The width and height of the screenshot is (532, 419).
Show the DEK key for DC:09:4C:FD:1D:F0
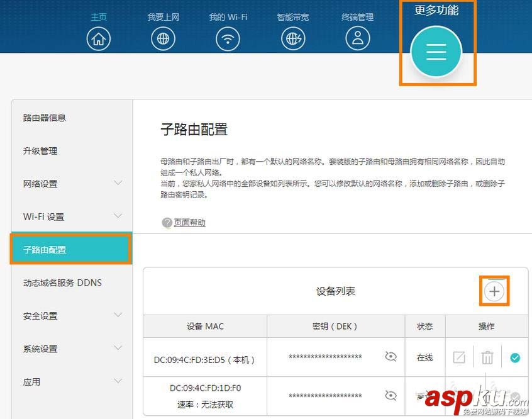(x=390, y=396)
